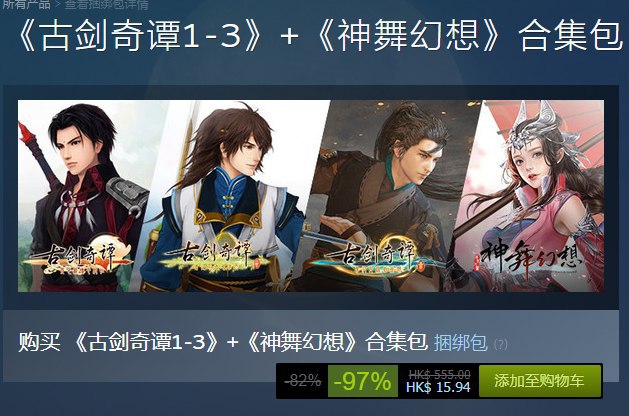Select the third artwork of the dark-clothed swordsman
This screenshot has height=416, width=629.
(x=385, y=196)
